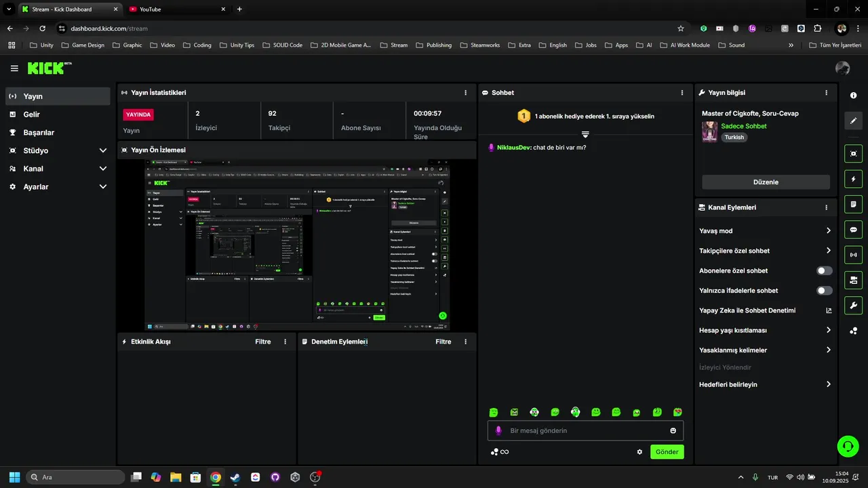Click the points icon below message box
This screenshot has height=488, width=868.
click(500, 452)
